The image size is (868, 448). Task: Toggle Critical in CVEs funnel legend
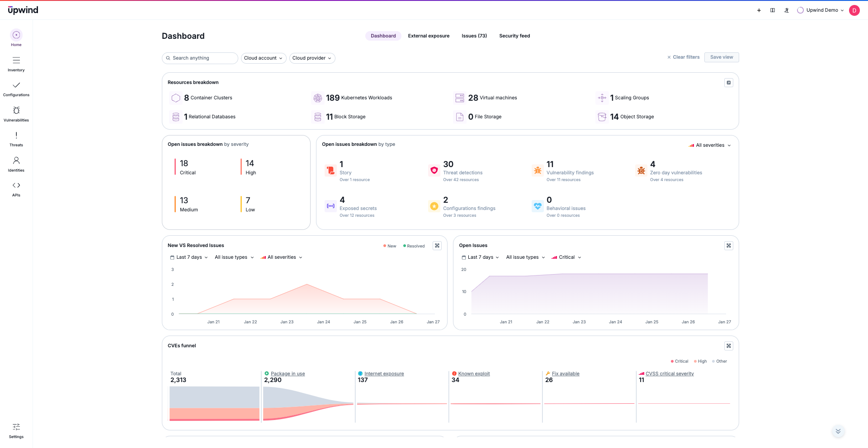pyautogui.click(x=679, y=361)
